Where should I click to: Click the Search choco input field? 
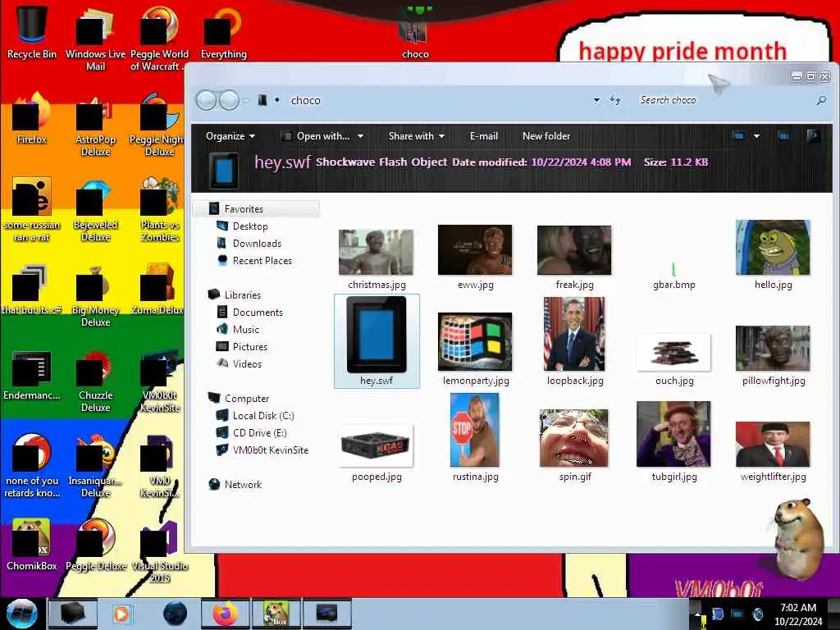(724, 100)
